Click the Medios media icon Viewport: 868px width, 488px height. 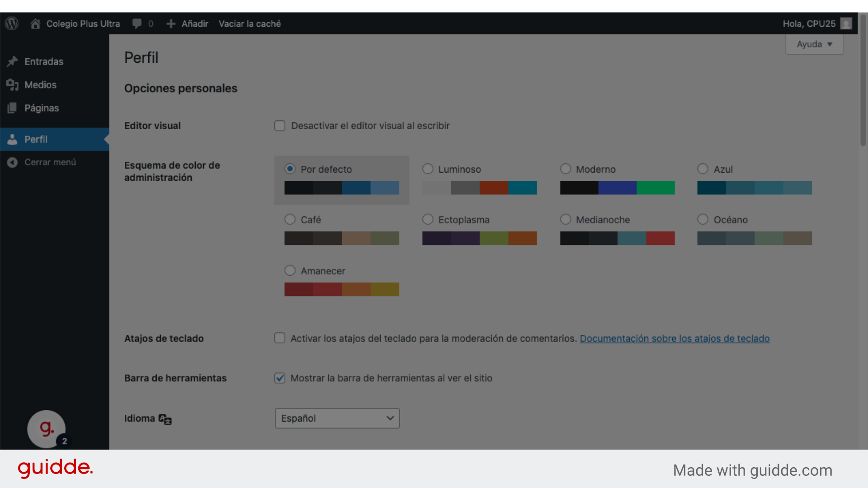click(x=12, y=84)
